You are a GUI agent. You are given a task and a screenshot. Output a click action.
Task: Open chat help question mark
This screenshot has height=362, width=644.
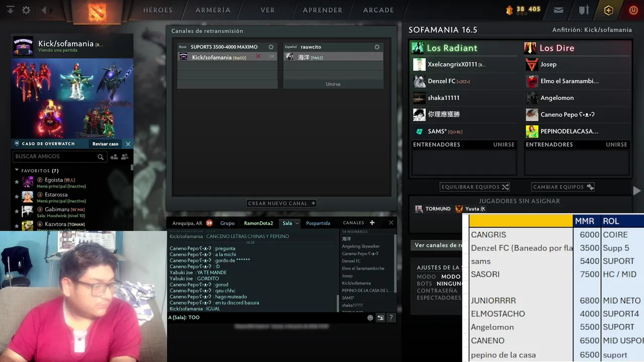[391, 318]
